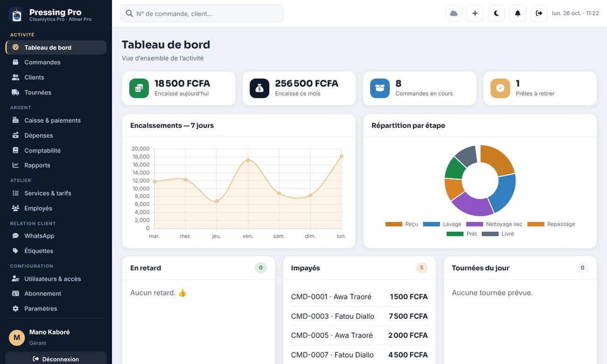The image size is (607, 364).
Task: Open unpaid order CMD-0001 · Awa Traoré
Action: coord(359,297)
